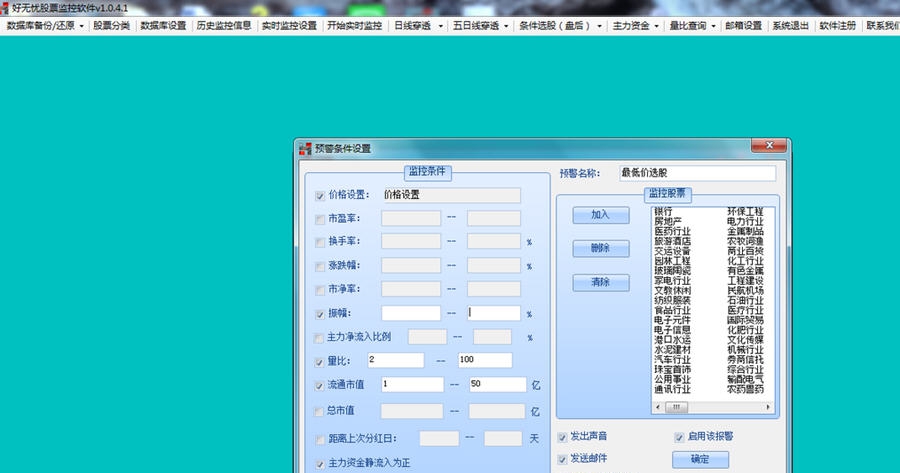Viewport: 900px width, 473px height.
Task: Select 食品行业 in the stock list
Action: click(x=673, y=311)
